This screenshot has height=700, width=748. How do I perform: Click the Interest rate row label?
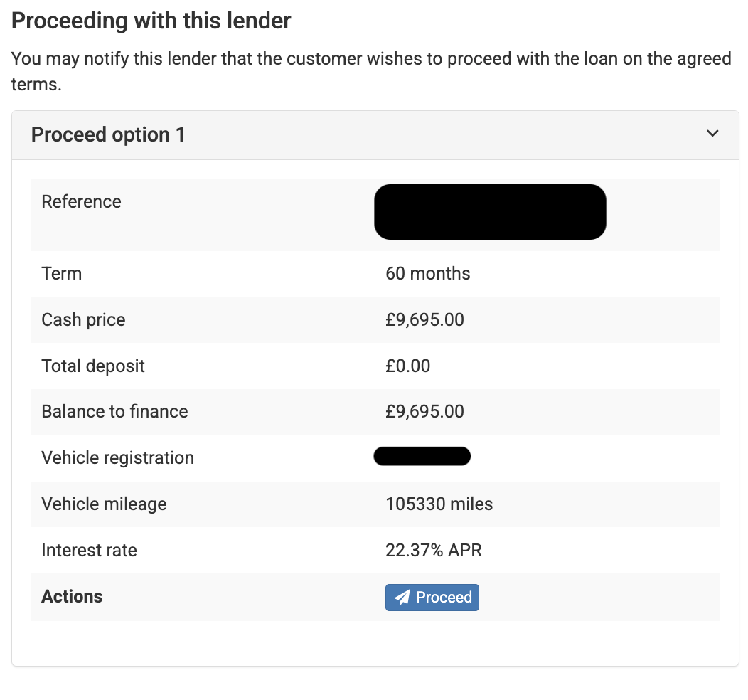(89, 550)
